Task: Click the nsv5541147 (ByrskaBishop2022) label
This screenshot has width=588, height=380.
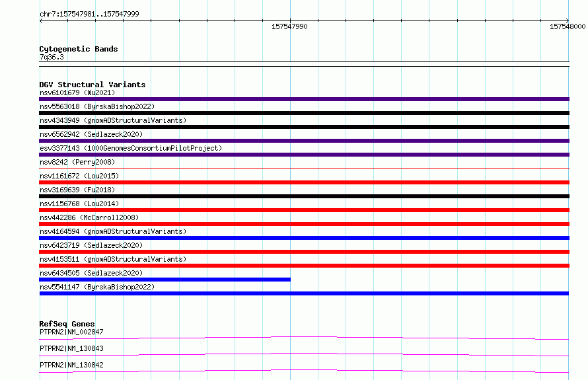Action: point(97,287)
